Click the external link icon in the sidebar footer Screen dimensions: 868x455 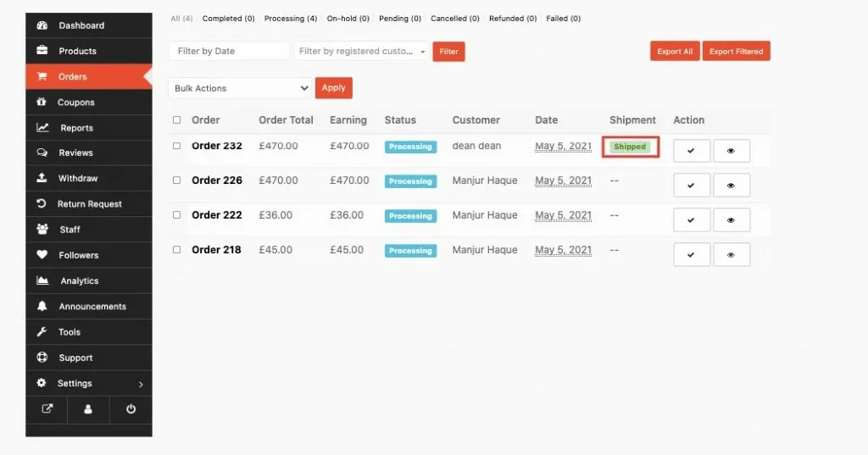(47, 409)
